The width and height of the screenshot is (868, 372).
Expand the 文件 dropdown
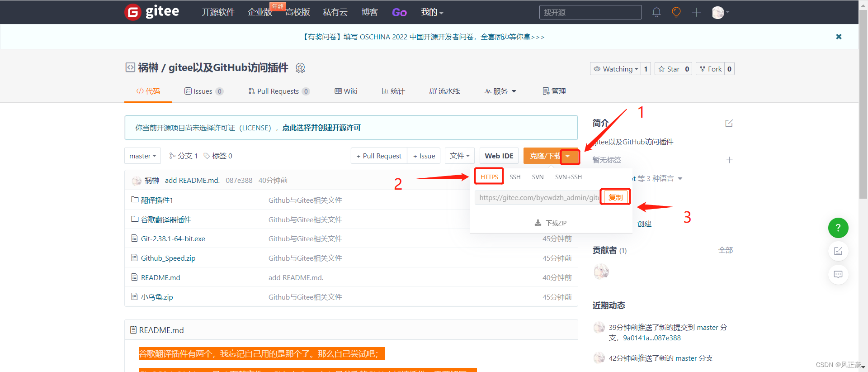pyautogui.click(x=460, y=156)
